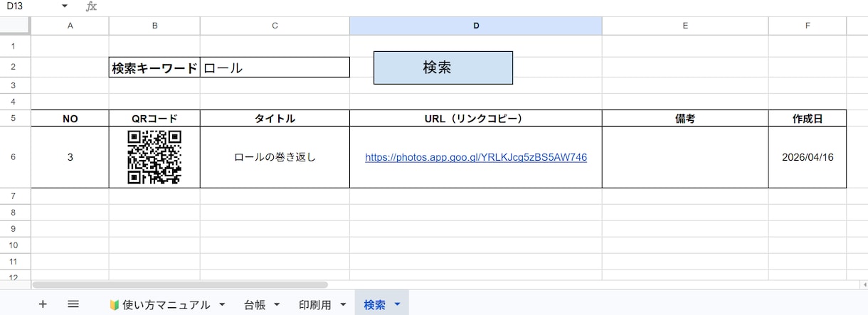Click the 検索キーワード label cell
The width and height of the screenshot is (868, 315).
154,68
